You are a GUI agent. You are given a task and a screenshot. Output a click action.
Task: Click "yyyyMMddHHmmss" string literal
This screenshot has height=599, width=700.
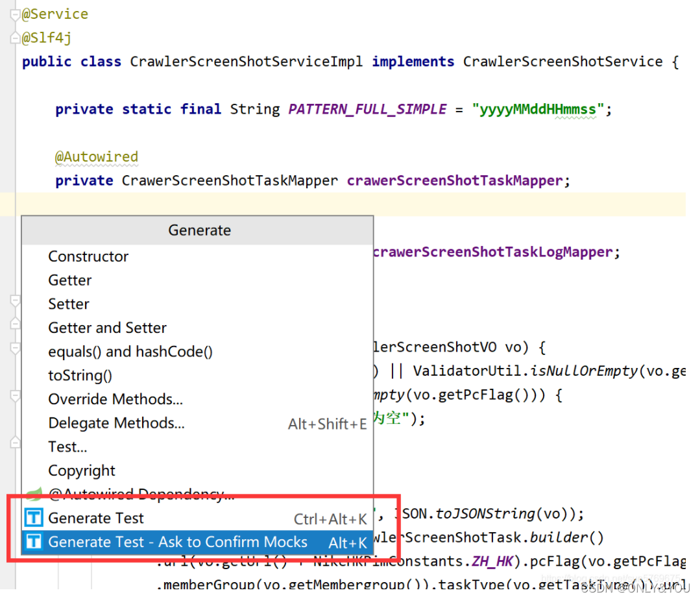pos(538,110)
